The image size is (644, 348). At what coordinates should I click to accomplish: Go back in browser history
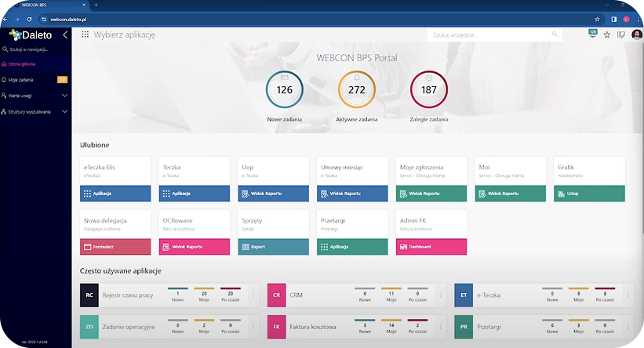point(5,20)
